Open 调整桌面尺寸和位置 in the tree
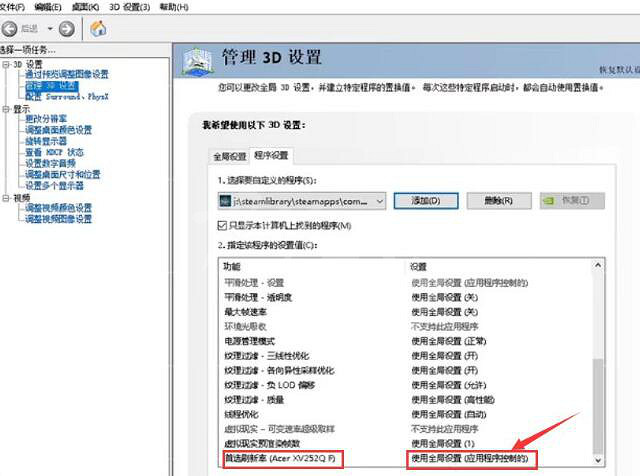 (x=62, y=174)
